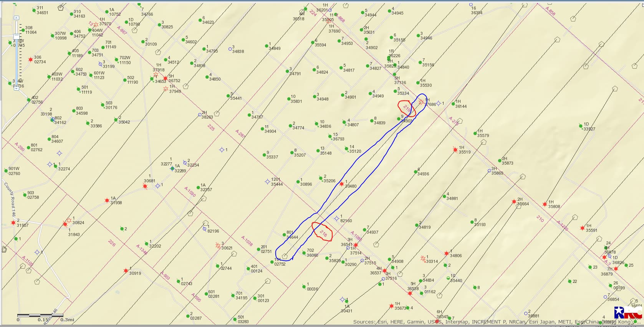Select red well 1 30480
Screen dimensions: 644x327
coord(342,184)
